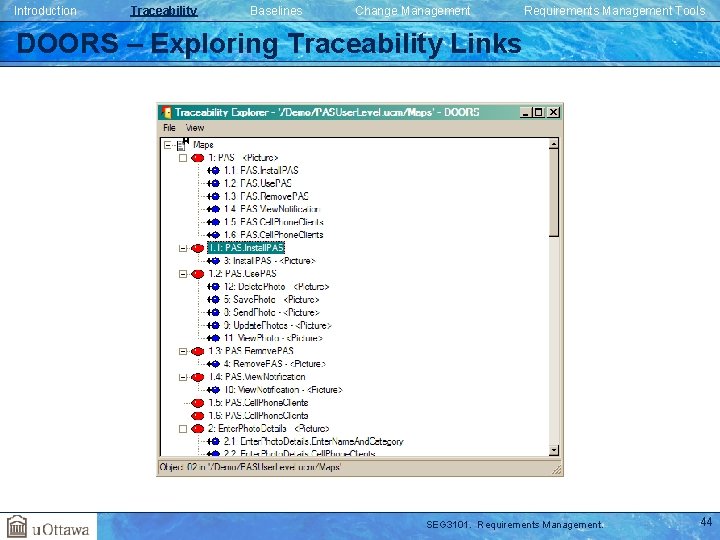This screenshot has height=540, width=720.
Task: Click blue link icon of 1.3 PAS.RemovePAS
Action: [x=214, y=197]
